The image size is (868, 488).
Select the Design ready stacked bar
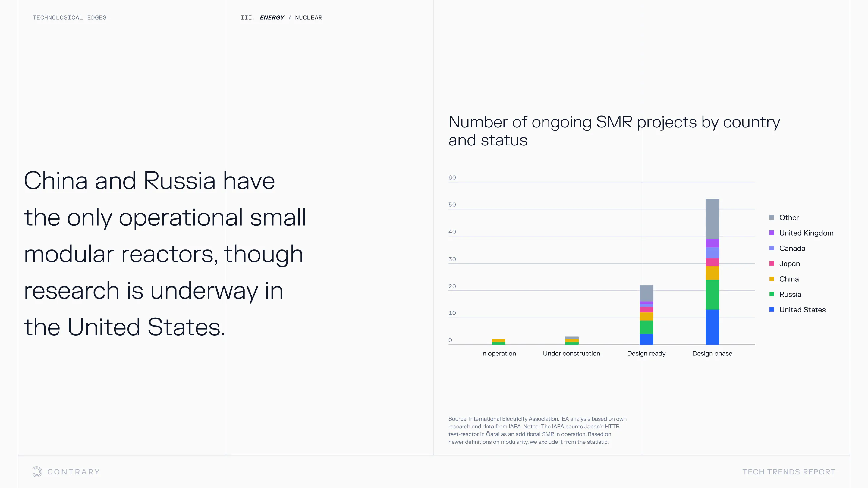click(646, 315)
